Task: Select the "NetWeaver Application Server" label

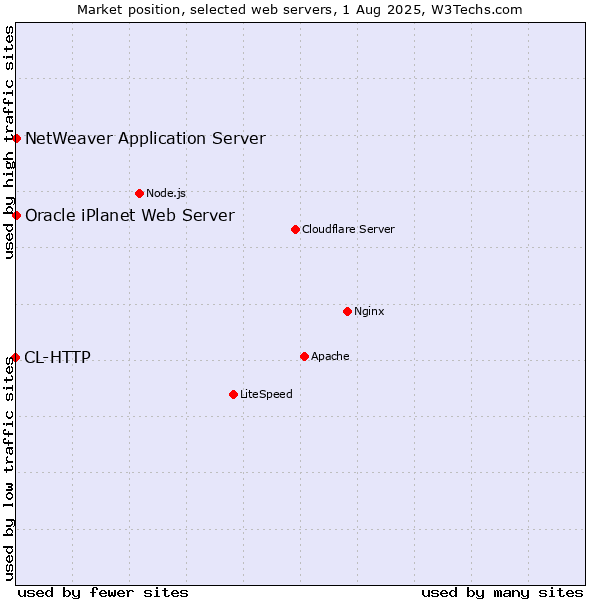Action: (145, 139)
